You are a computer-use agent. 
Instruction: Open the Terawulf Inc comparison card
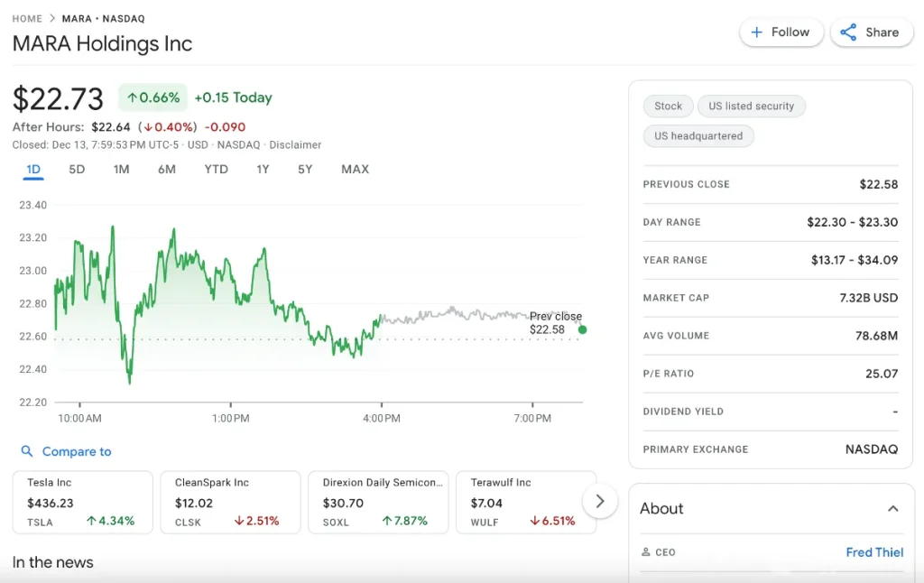(526, 503)
